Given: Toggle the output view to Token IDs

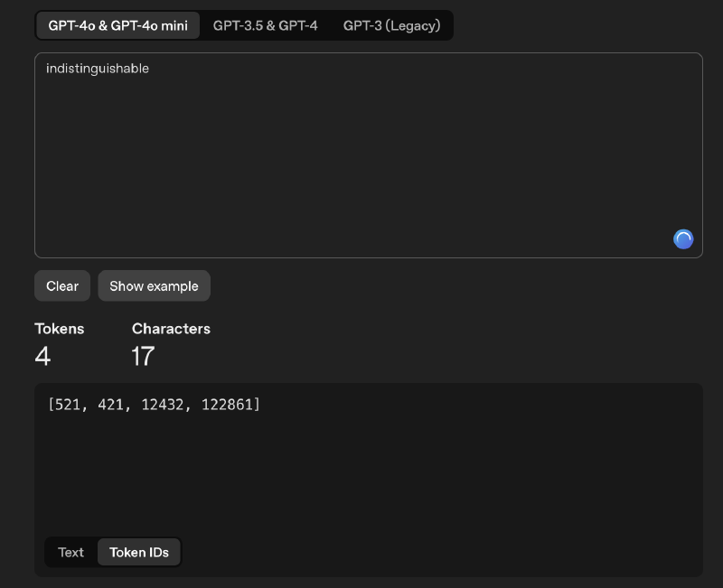Looking at the screenshot, I should [x=138, y=552].
